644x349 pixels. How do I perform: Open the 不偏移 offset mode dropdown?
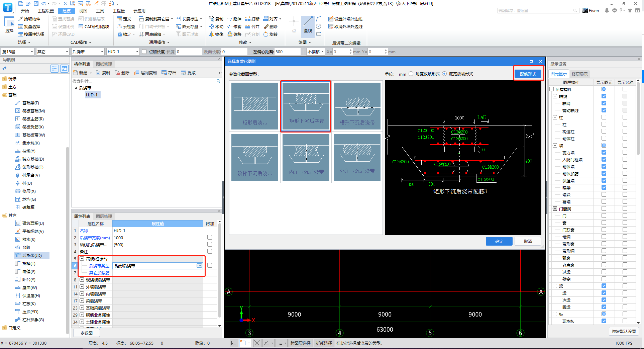(316, 52)
